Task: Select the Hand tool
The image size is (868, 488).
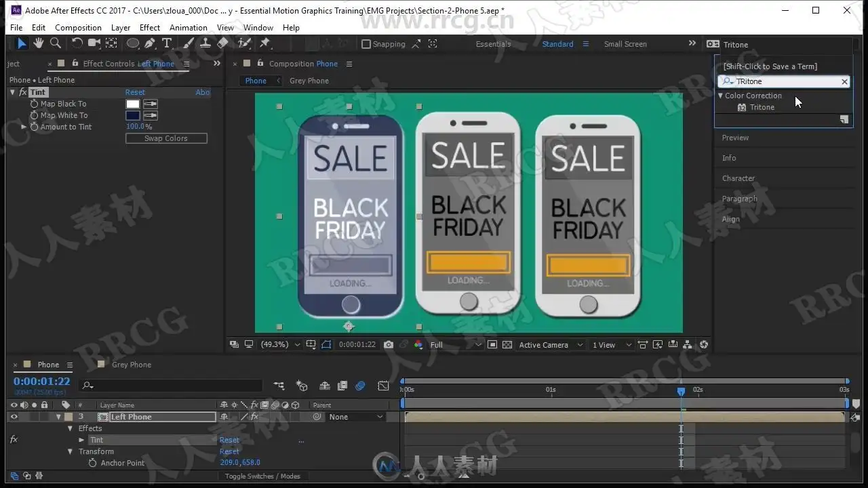Action: click(x=39, y=43)
